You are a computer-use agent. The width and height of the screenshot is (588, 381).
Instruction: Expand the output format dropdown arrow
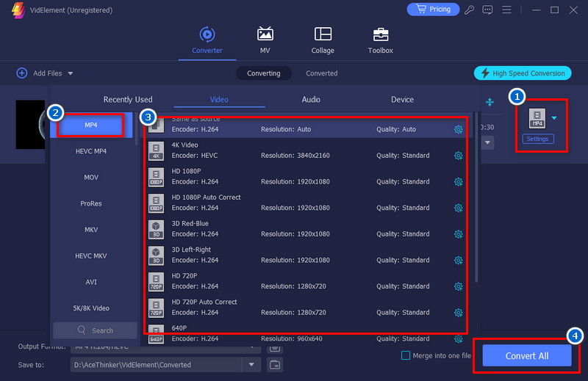pos(554,118)
